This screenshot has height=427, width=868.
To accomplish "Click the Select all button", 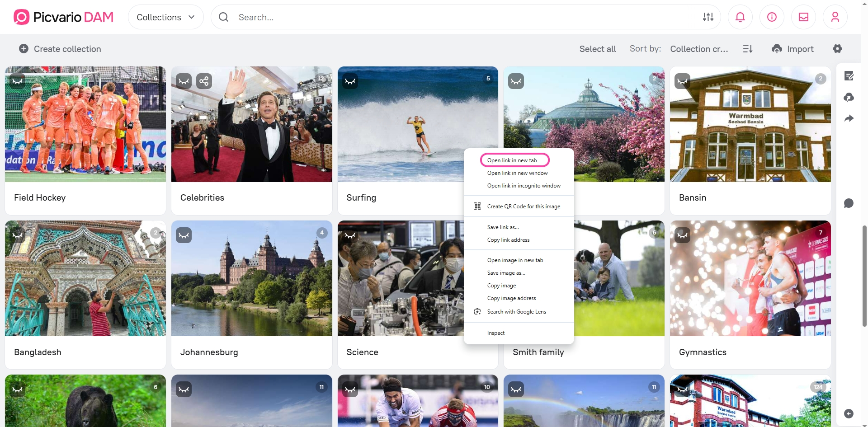I will (x=598, y=49).
